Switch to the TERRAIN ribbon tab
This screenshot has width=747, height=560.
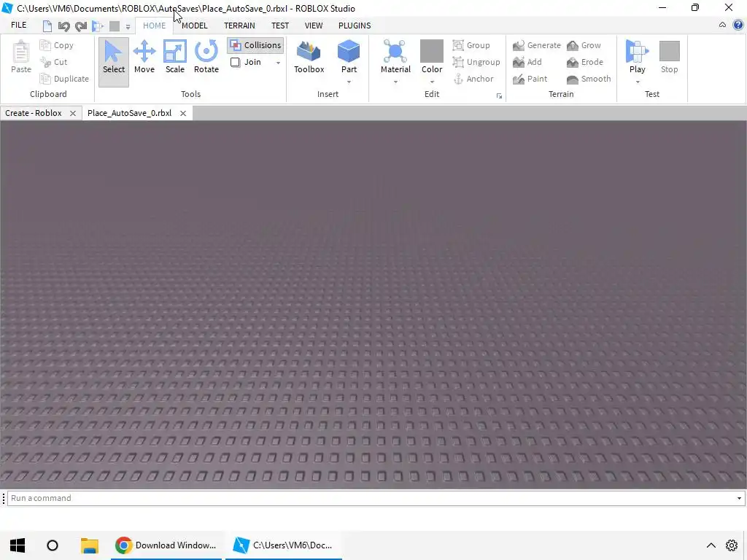click(x=239, y=26)
